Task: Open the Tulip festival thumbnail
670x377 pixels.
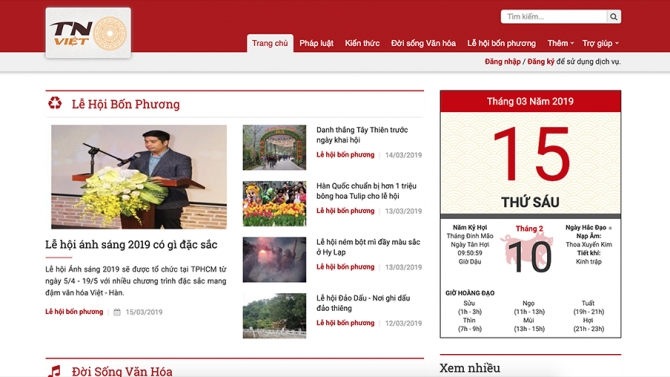Action: click(274, 203)
